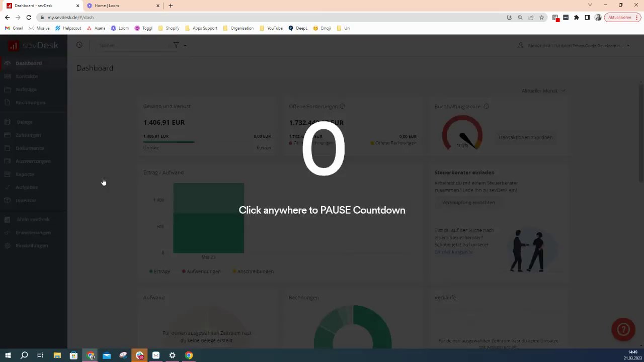Click the Mein sevDesk sidebar icon
The width and height of the screenshot is (644, 362).
[x=8, y=220]
